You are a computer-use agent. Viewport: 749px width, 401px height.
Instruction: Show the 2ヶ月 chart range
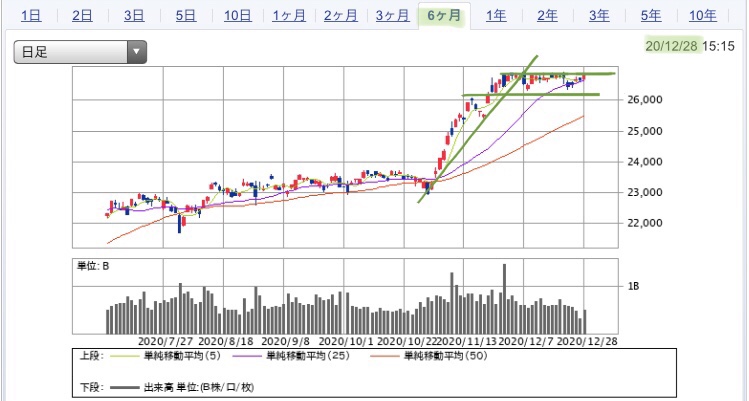341,16
